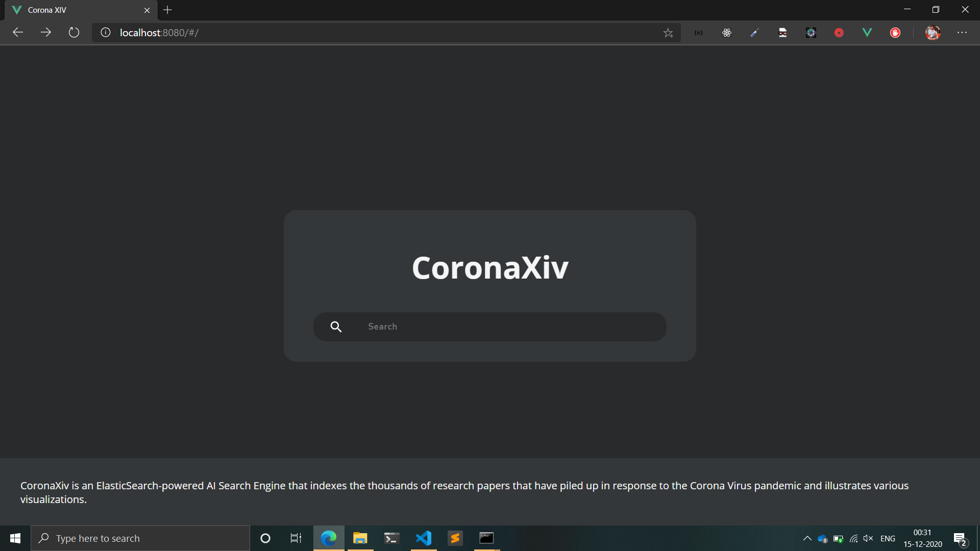Viewport: 980px width, 551px height.
Task: Show hidden system tray icons
Action: (807, 538)
